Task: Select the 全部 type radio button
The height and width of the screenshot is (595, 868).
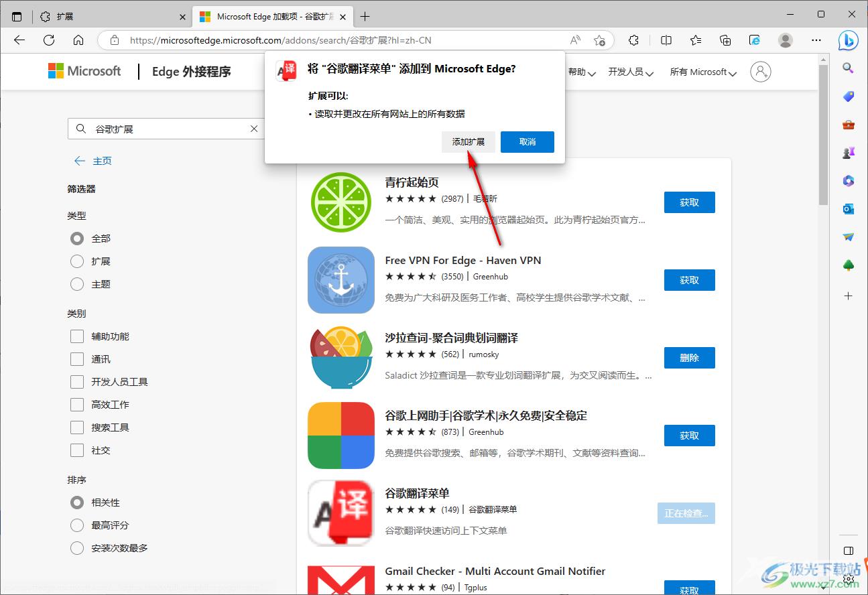Action: tap(77, 239)
